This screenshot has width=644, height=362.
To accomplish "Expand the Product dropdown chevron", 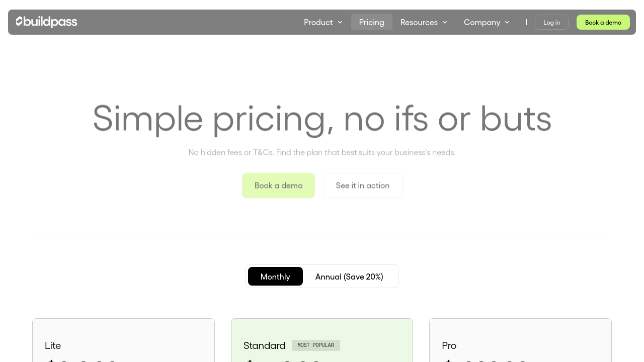I will (x=341, y=22).
